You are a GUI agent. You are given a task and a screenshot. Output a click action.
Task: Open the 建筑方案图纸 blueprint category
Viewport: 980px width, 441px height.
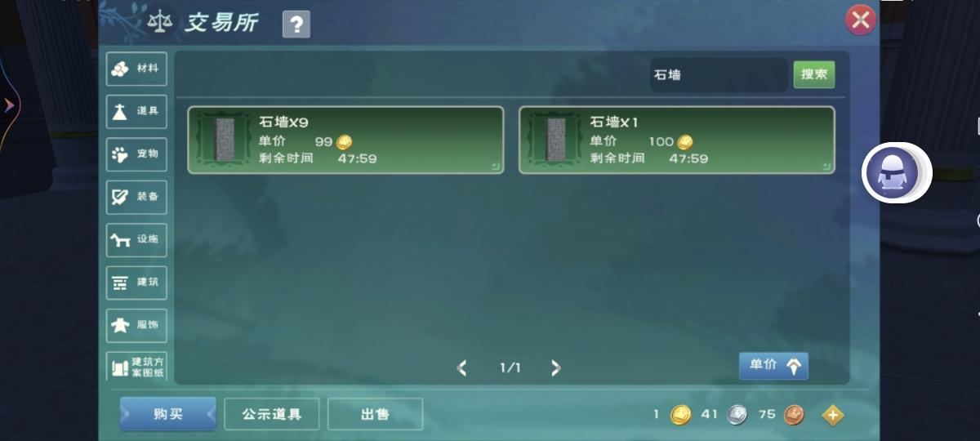point(136,367)
